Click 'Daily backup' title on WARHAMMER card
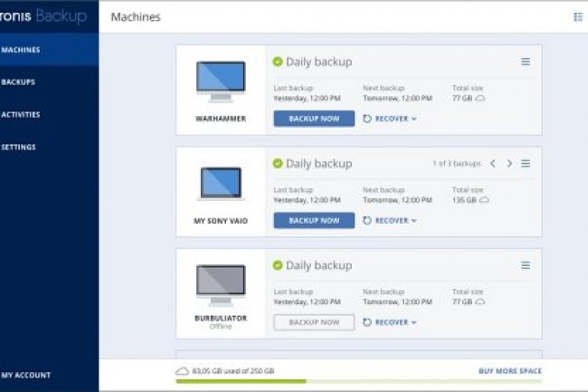 tap(318, 62)
